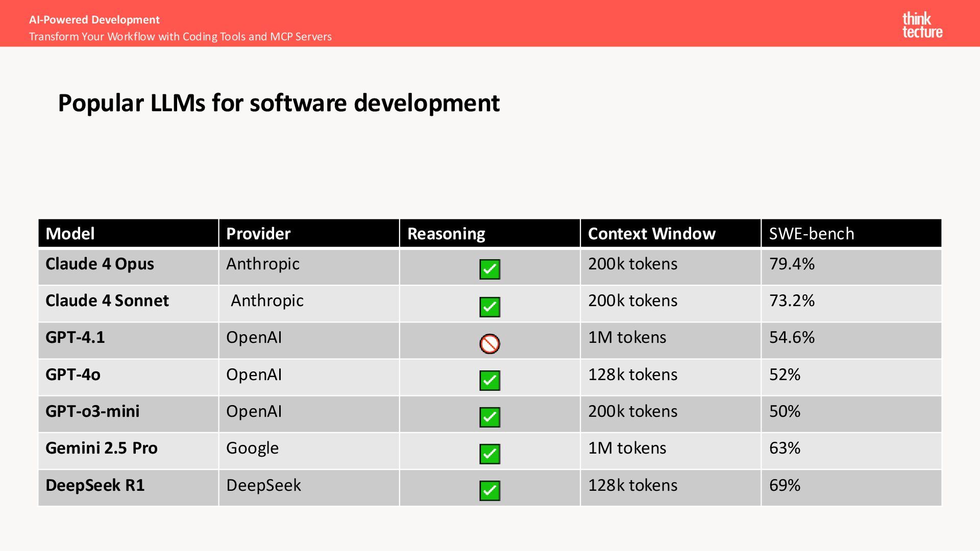Click '200k tokens' in Claude 4 Sonnet row
980x551 pixels.
[633, 300]
